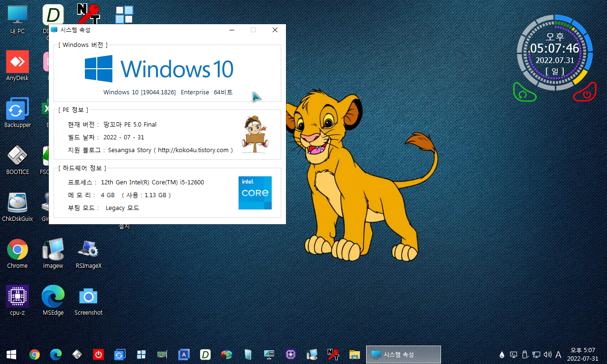The image size is (607, 364).
Task: Open the imagew computer icon in taskbar
Action: click(x=312, y=354)
